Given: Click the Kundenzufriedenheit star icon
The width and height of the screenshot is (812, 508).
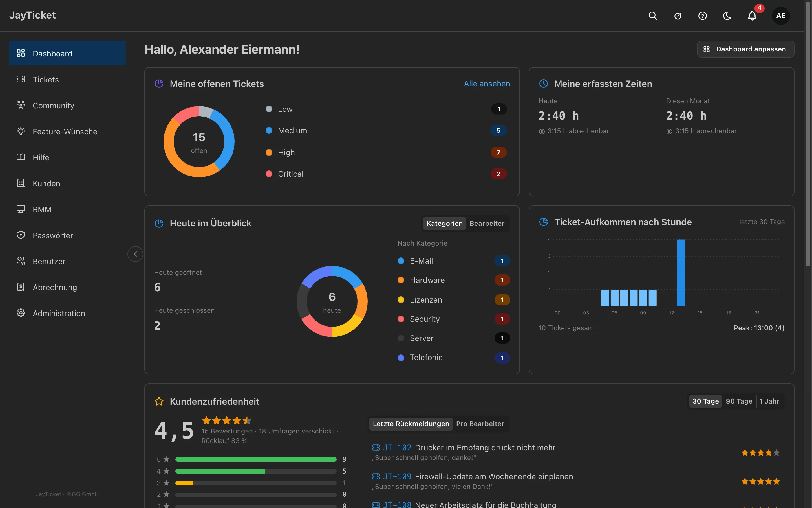Looking at the screenshot, I should tap(159, 401).
